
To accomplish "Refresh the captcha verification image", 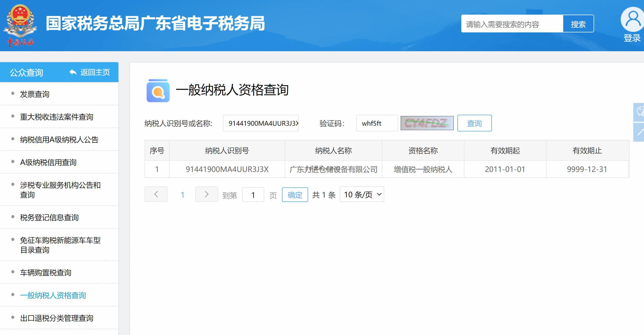I will tap(427, 123).
